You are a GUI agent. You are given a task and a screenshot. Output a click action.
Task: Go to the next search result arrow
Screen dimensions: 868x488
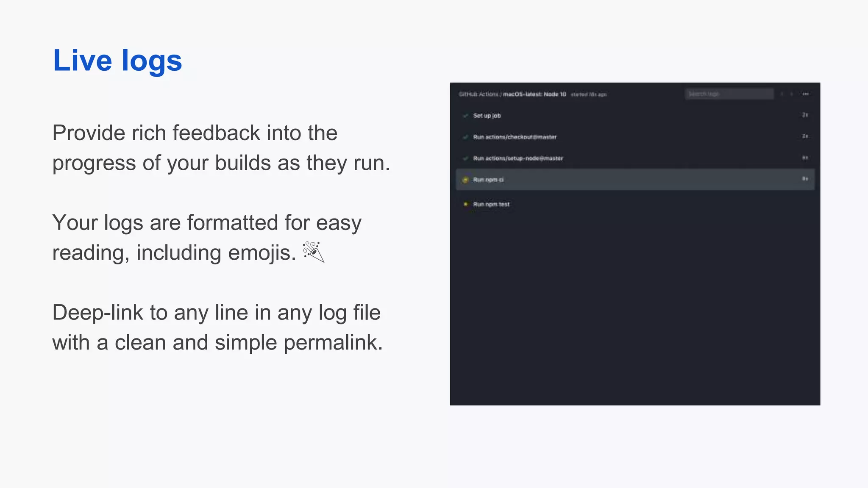tap(792, 94)
